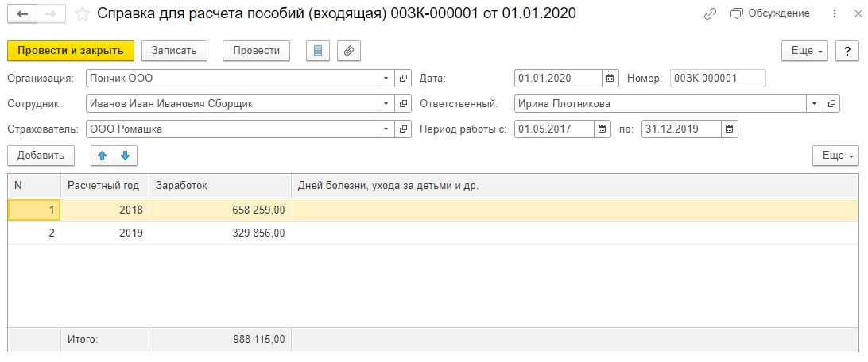The image size is (868, 362).
Task: Expand the Сотрудник dropdown list
Action: click(386, 104)
